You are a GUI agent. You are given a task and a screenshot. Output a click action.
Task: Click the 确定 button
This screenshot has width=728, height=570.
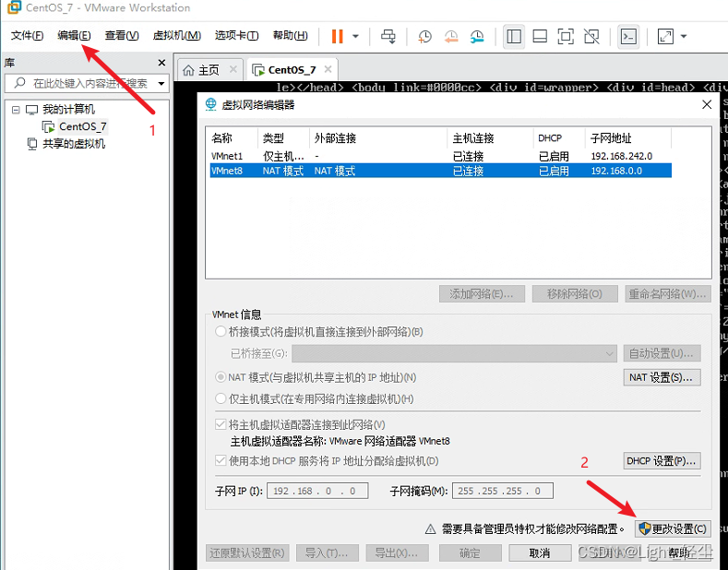470,553
